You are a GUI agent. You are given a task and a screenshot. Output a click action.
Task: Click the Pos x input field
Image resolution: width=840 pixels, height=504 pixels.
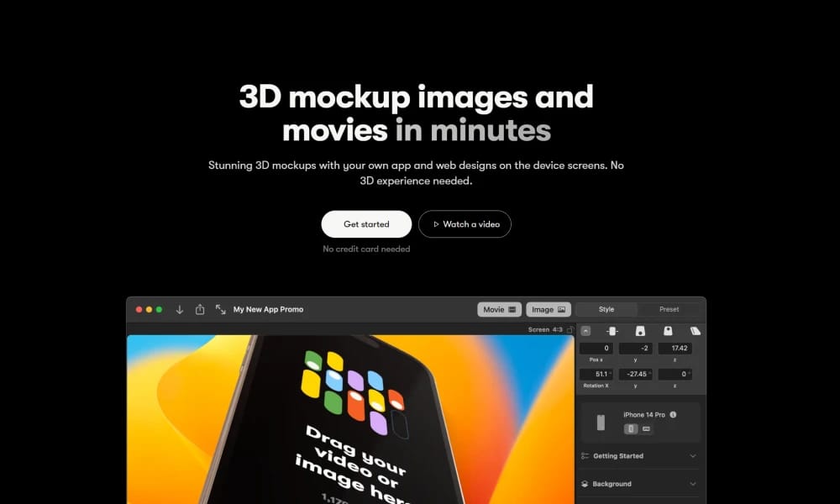[596, 348]
